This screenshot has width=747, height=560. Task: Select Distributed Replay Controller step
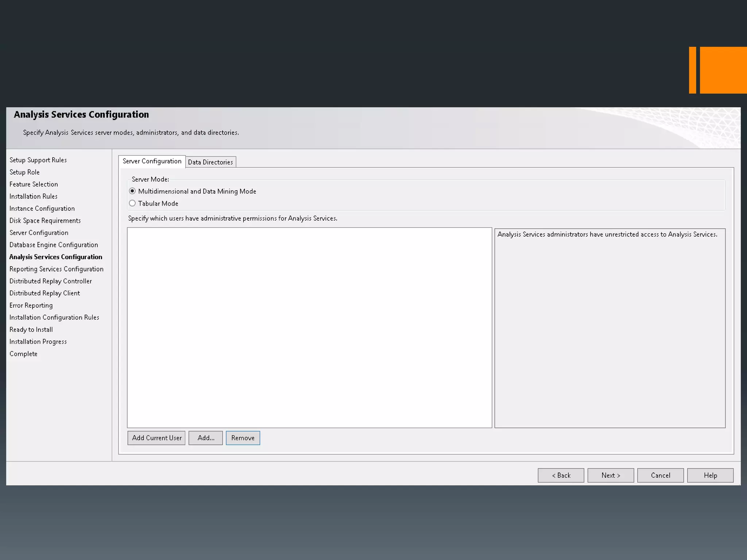pyautogui.click(x=51, y=281)
